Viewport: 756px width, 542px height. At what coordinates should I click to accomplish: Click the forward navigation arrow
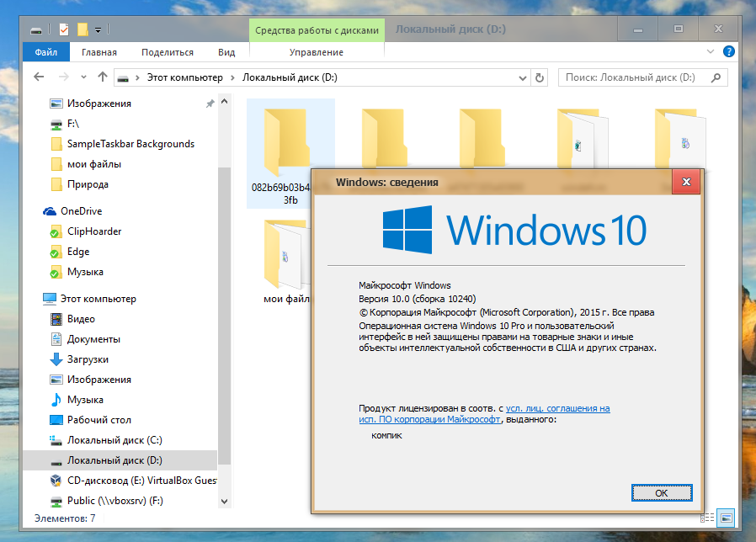64,77
